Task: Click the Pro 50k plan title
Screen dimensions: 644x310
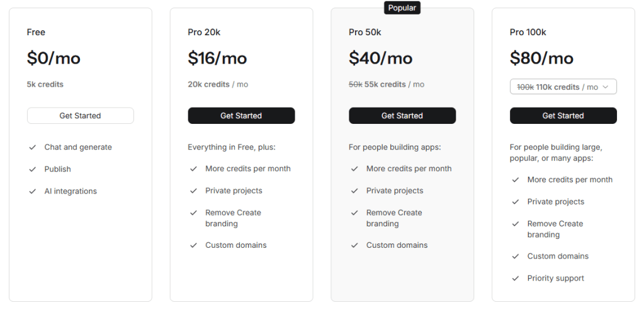Action: coord(365,32)
